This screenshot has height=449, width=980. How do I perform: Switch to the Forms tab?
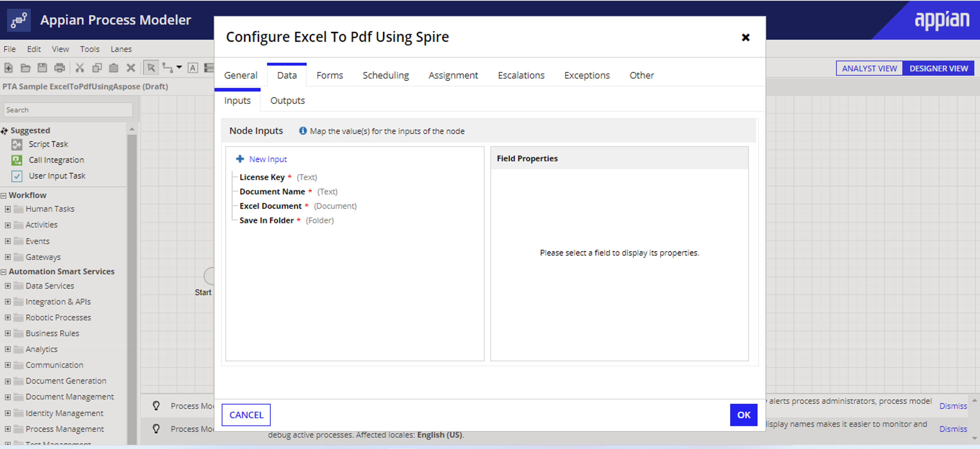329,75
